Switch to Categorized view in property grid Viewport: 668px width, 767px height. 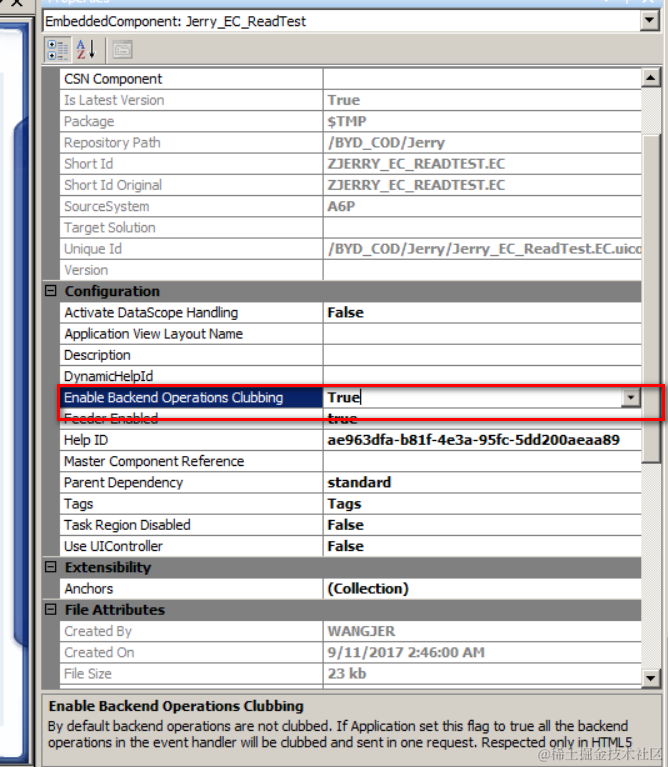[57, 50]
